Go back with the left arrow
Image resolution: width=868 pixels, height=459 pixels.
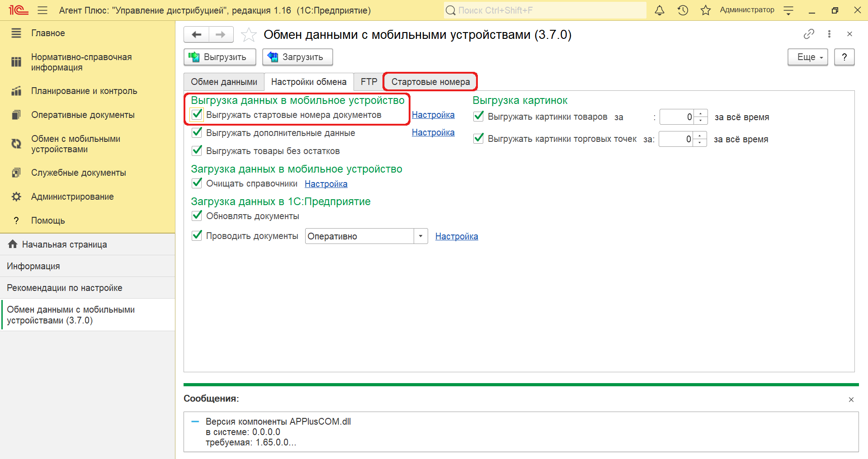(x=197, y=34)
